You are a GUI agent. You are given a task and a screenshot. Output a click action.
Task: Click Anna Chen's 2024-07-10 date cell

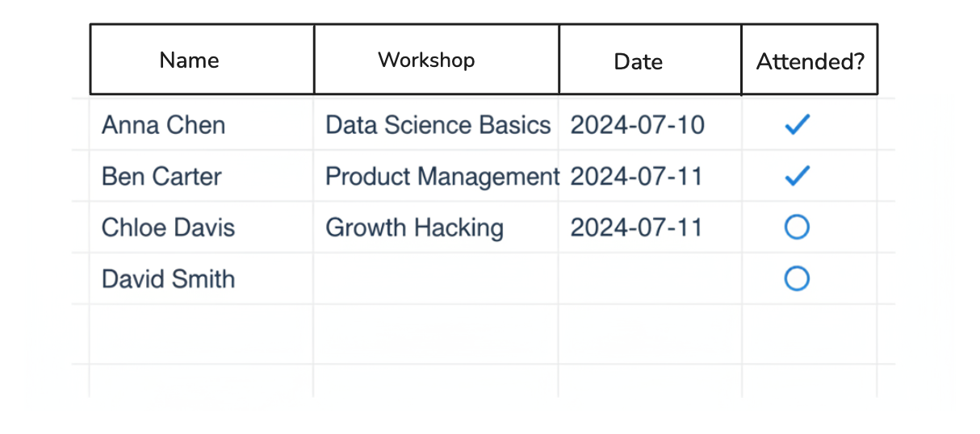638,125
